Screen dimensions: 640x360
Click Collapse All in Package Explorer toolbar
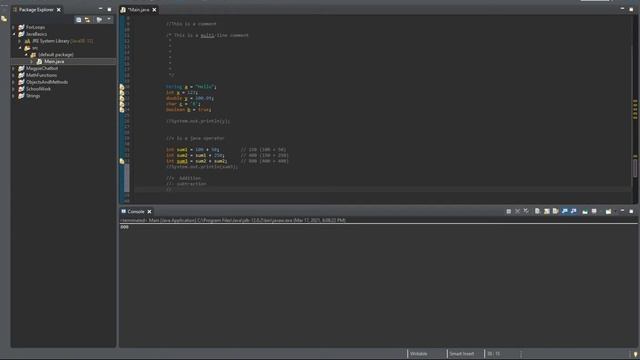[x=78, y=20]
